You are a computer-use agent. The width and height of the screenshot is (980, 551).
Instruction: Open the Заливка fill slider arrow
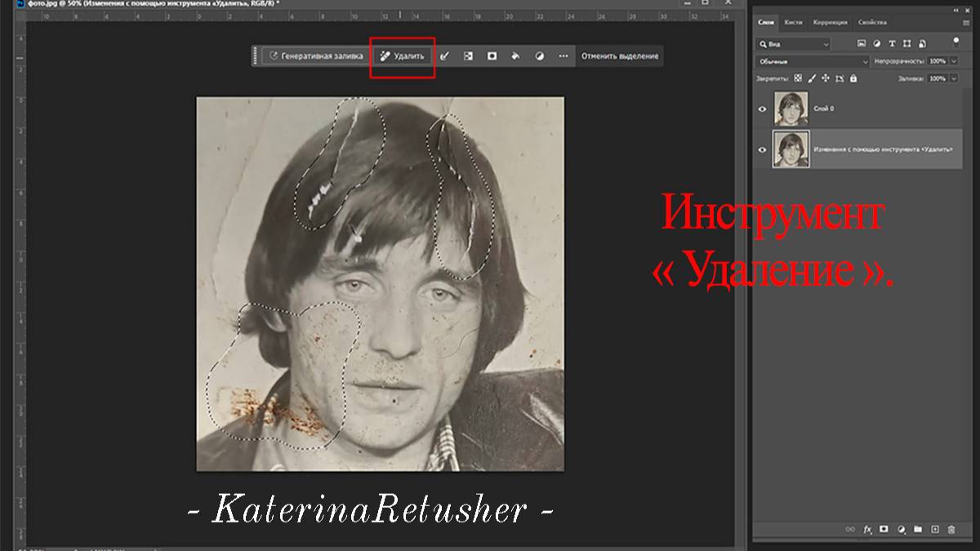(953, 78)
